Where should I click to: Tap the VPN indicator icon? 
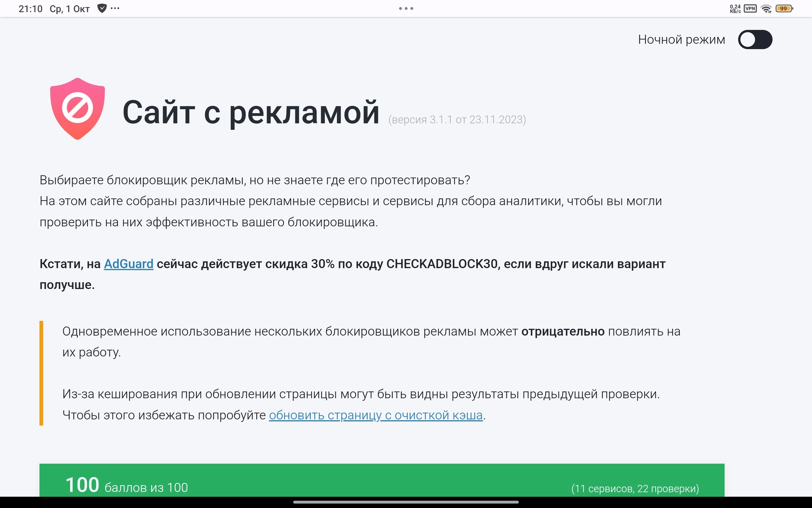[x=750, y=8]
